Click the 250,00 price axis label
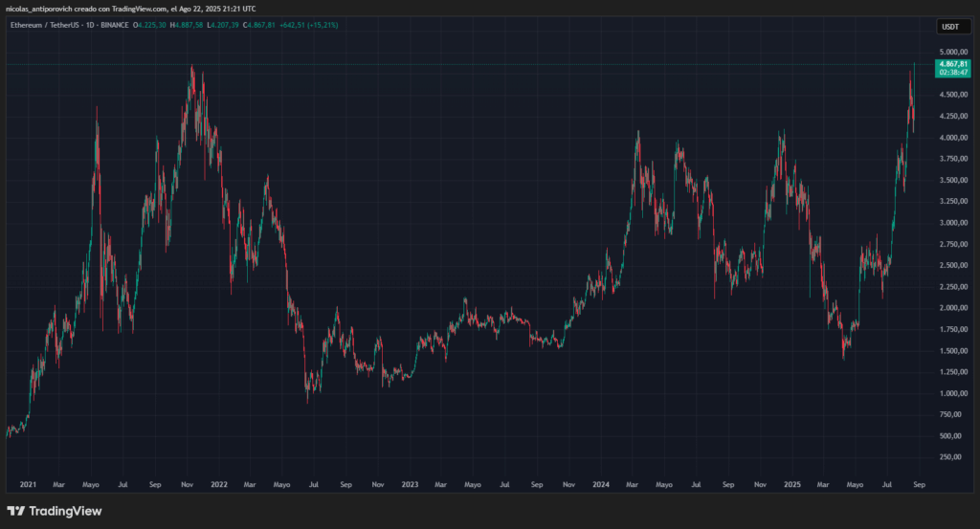The height and width of the screenshot is (529, 980). point(955,457)
